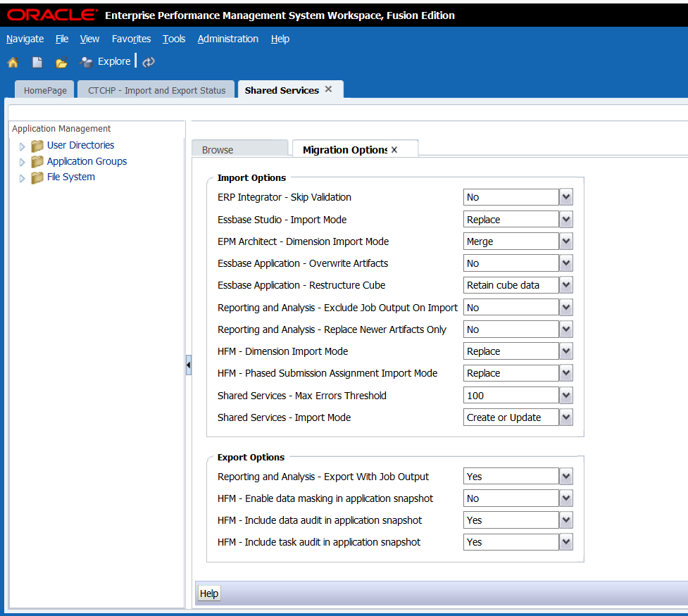Select the Explore icon
Image resolution: width=688 pixels, height=616 pixels.
click(x=86, y=62)
